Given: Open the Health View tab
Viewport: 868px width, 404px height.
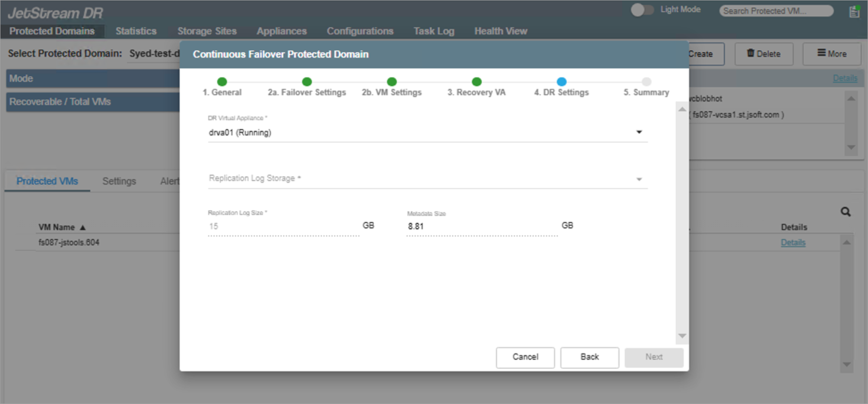Looking at the screenshot, I should pyautogui.click(x=500, y=31).
